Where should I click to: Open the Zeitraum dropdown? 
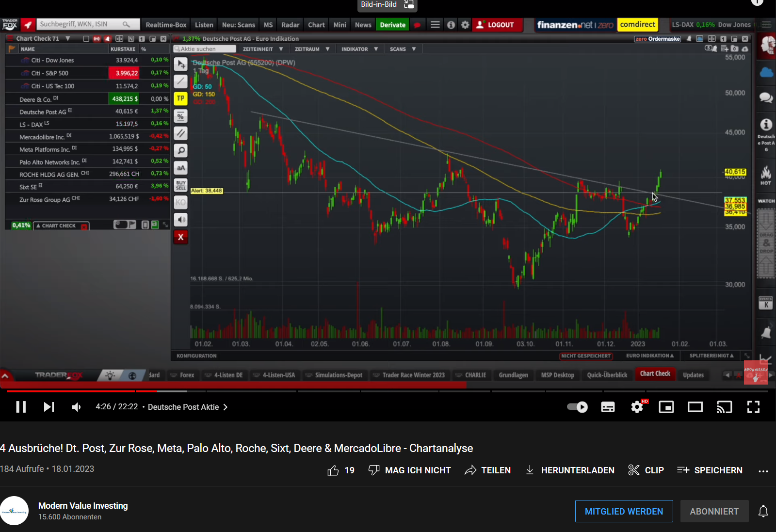pyautogui.click(x=312, y=49)
